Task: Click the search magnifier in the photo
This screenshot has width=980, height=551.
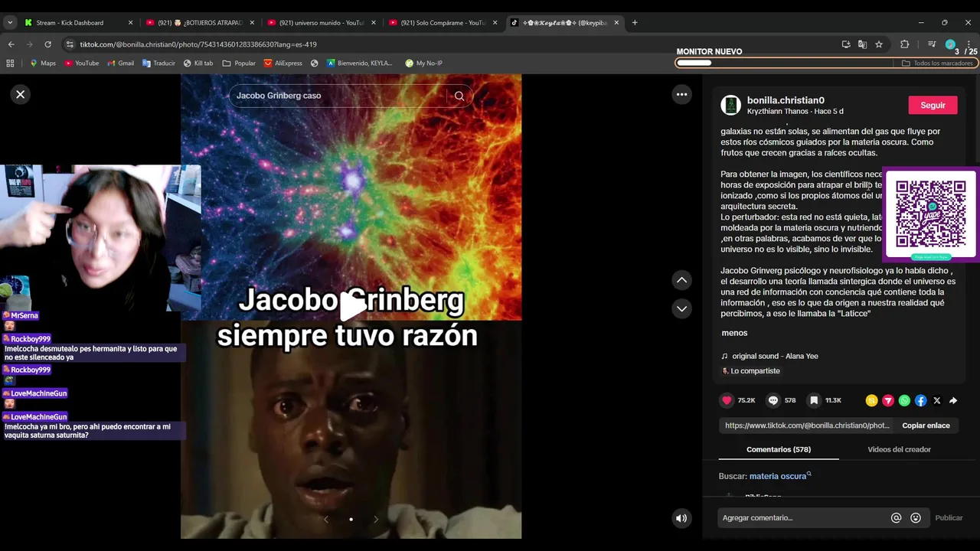Action: 459,96
